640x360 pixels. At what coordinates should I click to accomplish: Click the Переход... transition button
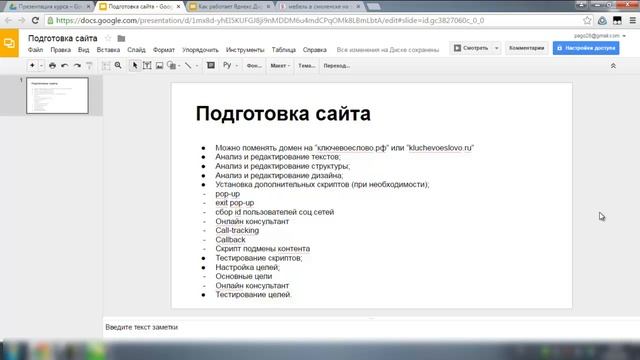pos(336,66)
